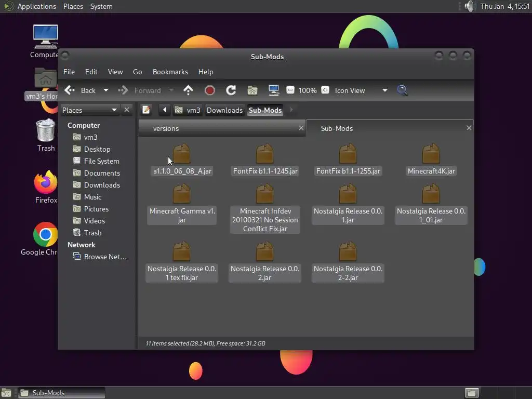Open the Applications menu in top panel

point(37,6)
